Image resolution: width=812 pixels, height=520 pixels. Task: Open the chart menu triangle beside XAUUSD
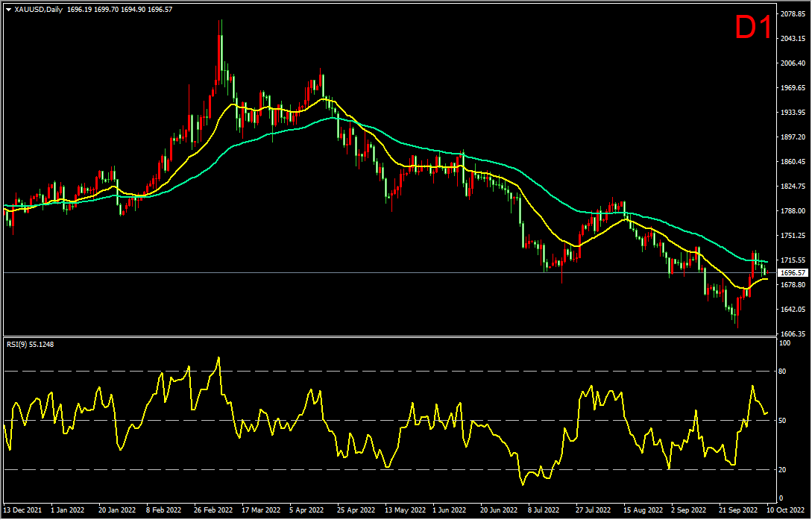pos(8,9)
